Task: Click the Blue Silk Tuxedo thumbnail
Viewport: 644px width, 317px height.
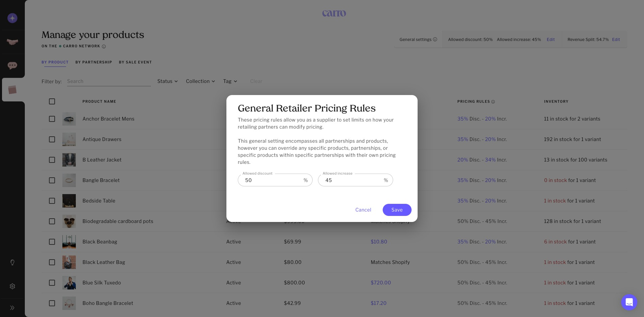Action: click(x=69, y=283)
